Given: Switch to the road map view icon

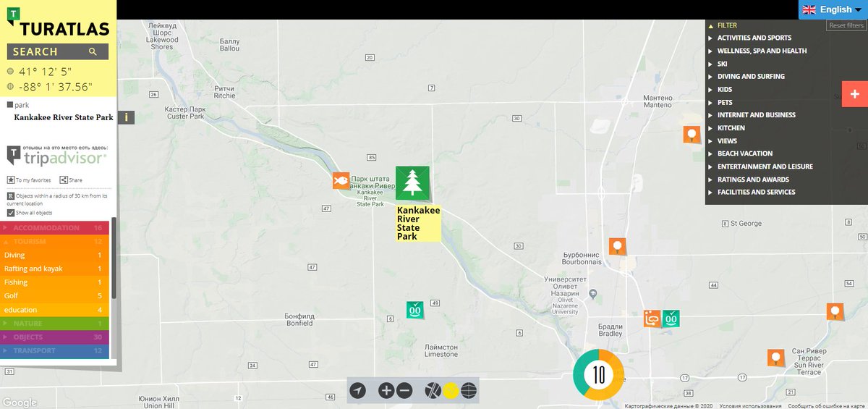Looking at the screenshot, I should (433, 391).
